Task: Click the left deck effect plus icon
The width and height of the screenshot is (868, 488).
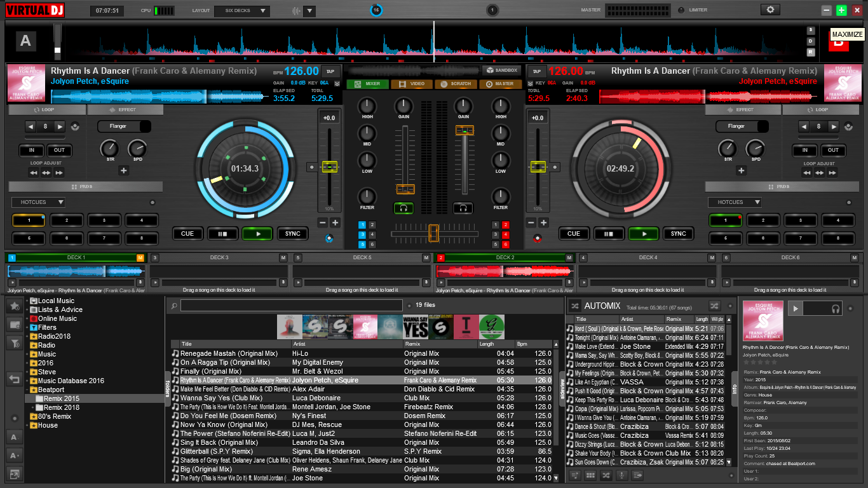Action: coord(123,170)
